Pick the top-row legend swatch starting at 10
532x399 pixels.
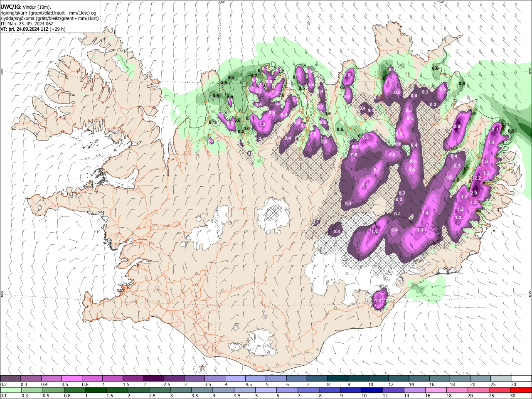[378, 379]
